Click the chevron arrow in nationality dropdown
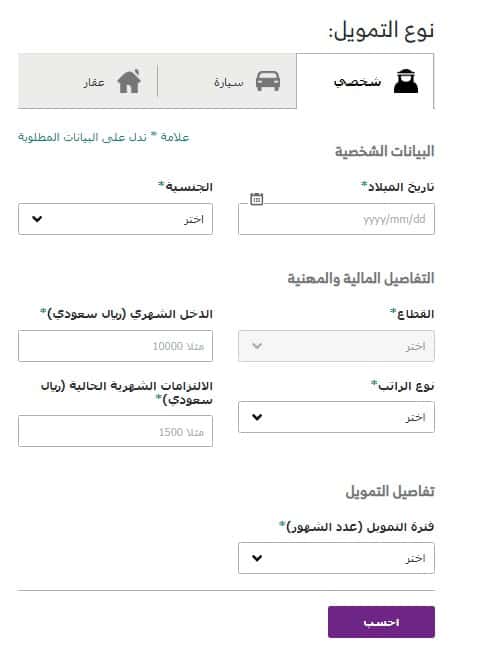Viewport: 480px width, 663px height. pyautogui.click(x=37, y=219)
